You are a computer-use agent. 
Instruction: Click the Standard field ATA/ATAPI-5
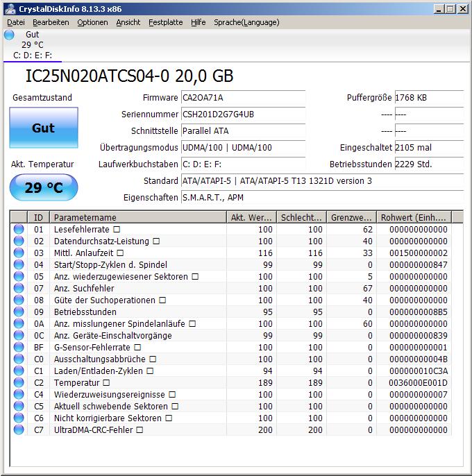pos(322,181)
